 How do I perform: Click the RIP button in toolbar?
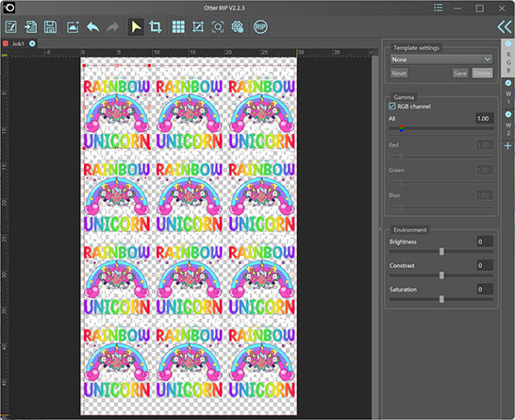coord(260,27)
